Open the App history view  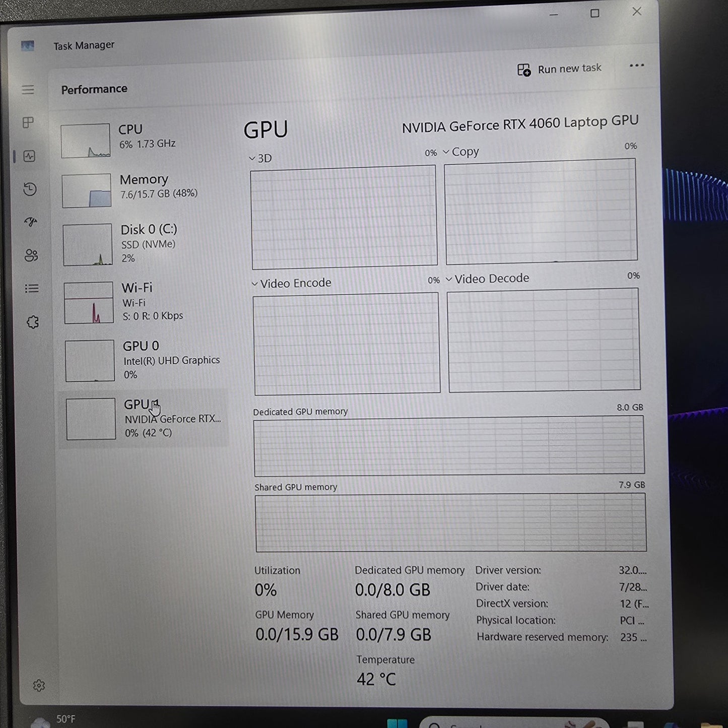click(x=30, y=189)
